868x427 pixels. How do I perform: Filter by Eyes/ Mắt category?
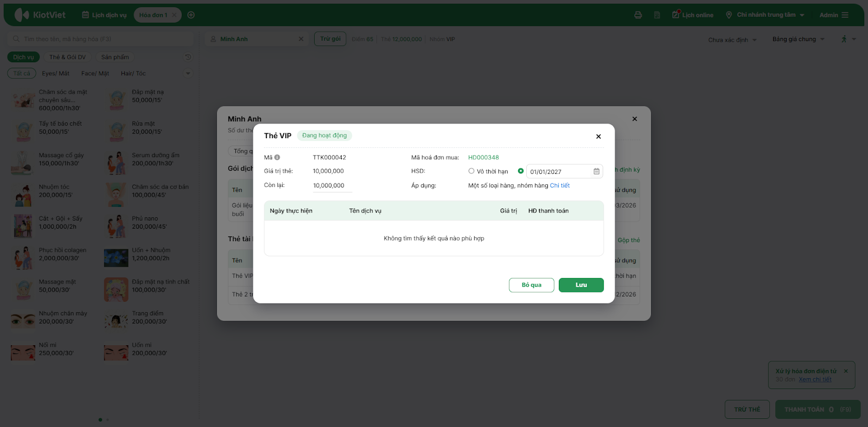(x=56, y=74)
